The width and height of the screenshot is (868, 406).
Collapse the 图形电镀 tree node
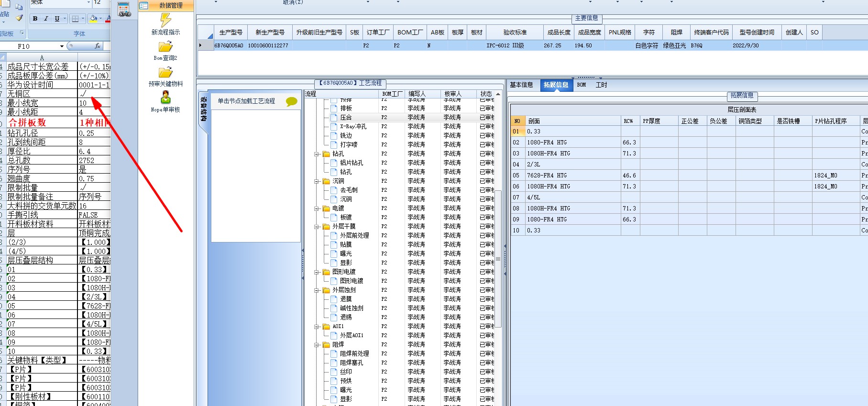(x=317, y=272)
